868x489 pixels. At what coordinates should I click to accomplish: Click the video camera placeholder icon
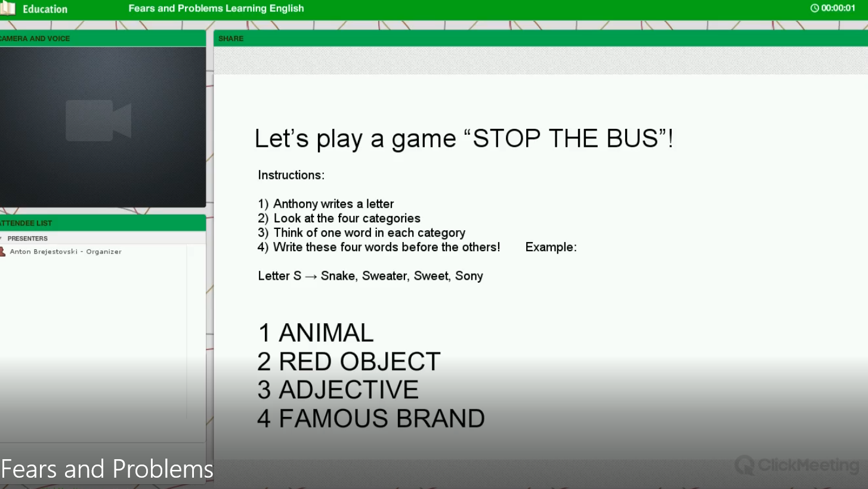(98, 120)
